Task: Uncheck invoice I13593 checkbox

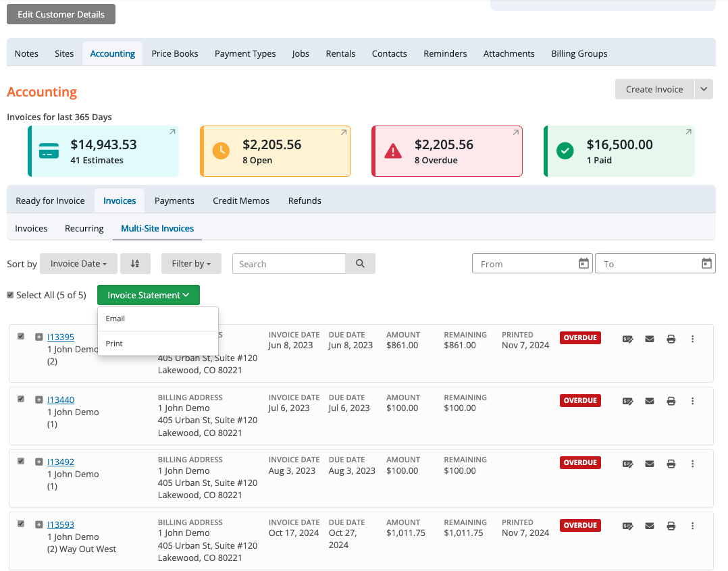Action: click(x=21, y=524)
